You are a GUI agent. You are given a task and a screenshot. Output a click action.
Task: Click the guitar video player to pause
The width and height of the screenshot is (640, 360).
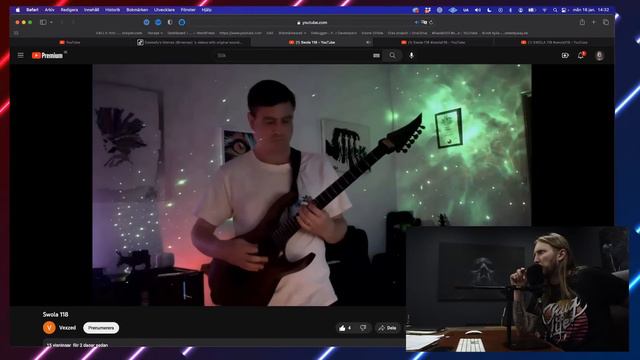312,185
